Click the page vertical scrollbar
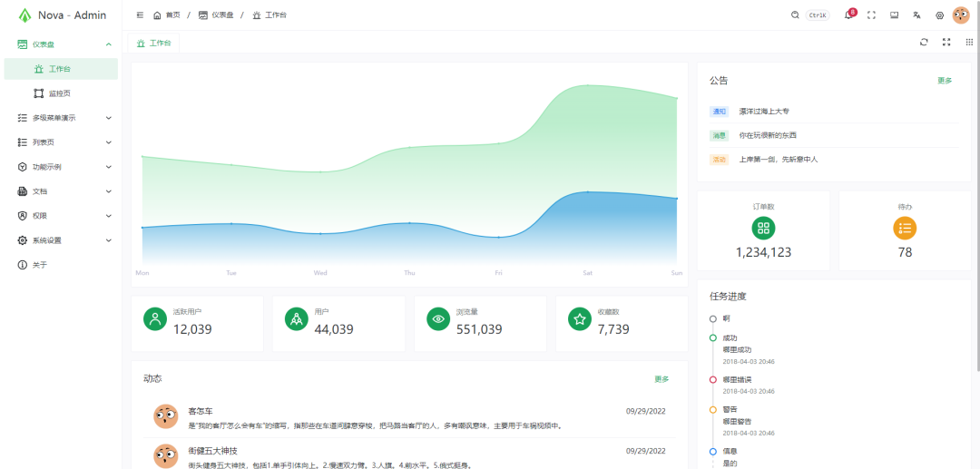Image resolution: width=980 pixels, height=469 pixels. coord(976,181)
